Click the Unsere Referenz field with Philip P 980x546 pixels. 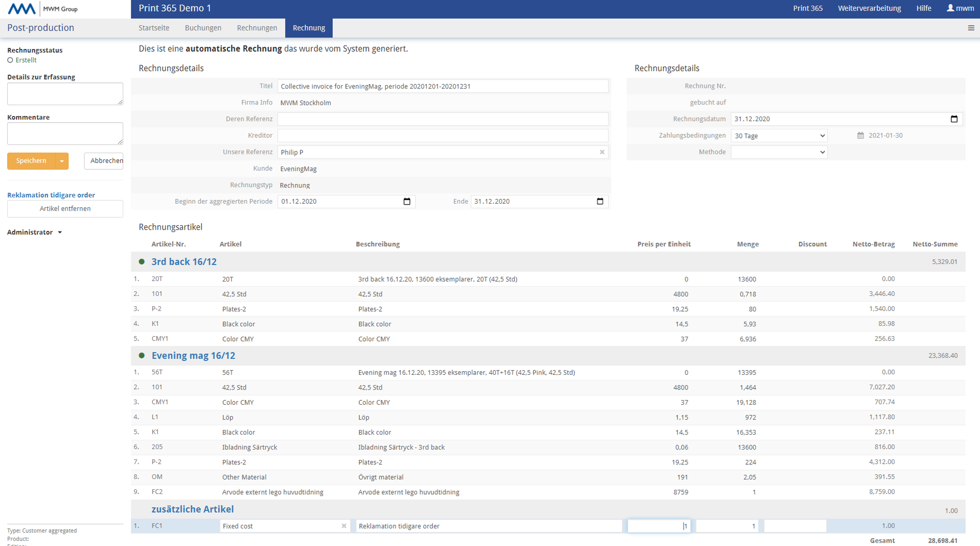443,152
